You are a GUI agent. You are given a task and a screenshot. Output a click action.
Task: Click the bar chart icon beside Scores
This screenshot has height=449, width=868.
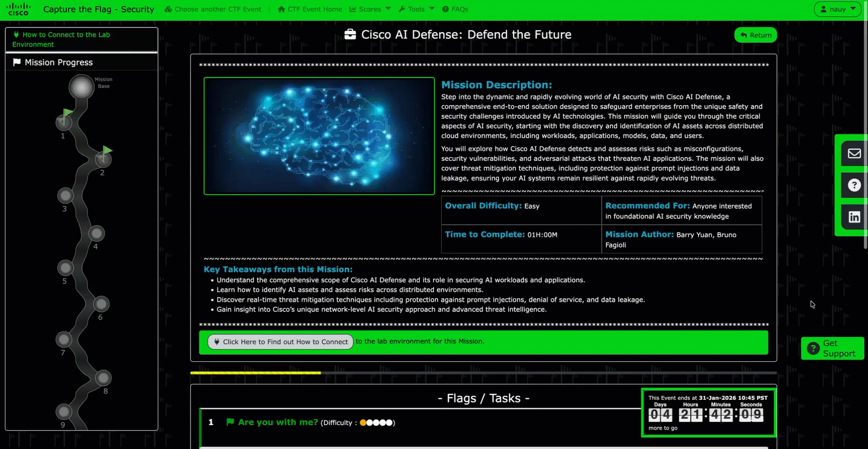tap(353, 9)
